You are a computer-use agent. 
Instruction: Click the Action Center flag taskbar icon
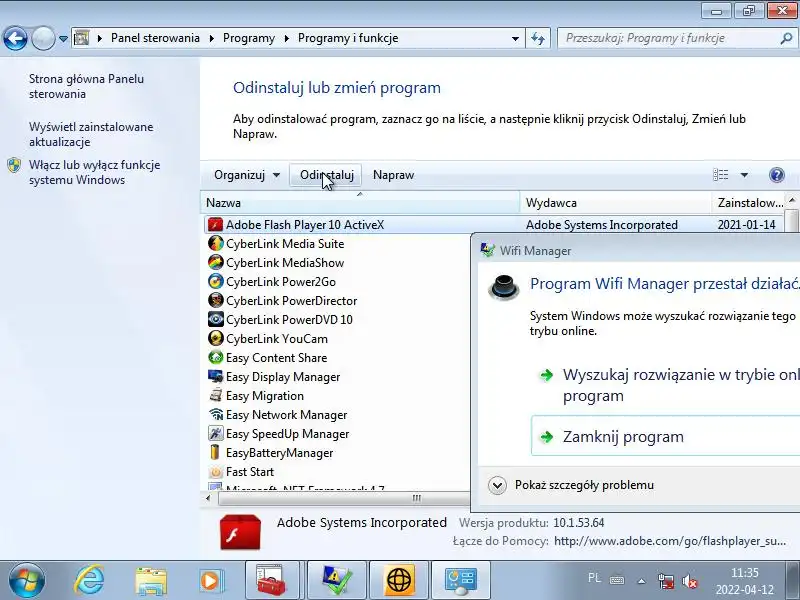tap(337, 580)
